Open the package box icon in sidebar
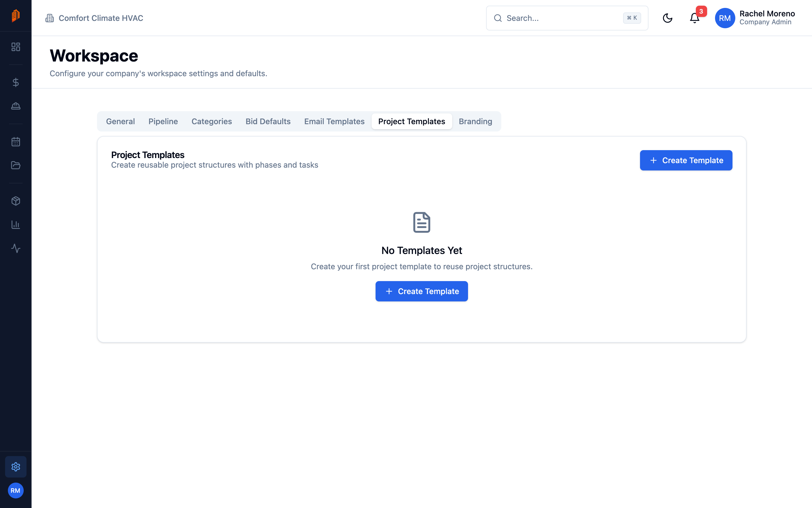This screenshot has height=508, width=812. point(16,201)
